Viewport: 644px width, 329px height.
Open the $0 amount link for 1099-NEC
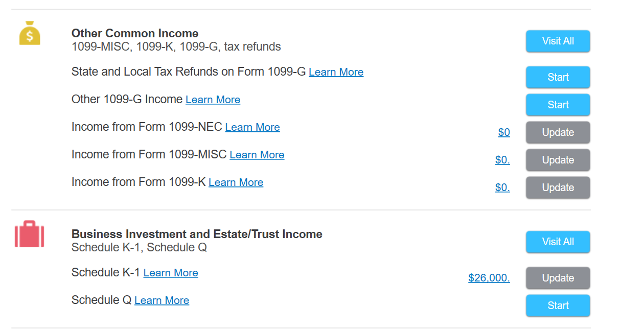[504, 132]
